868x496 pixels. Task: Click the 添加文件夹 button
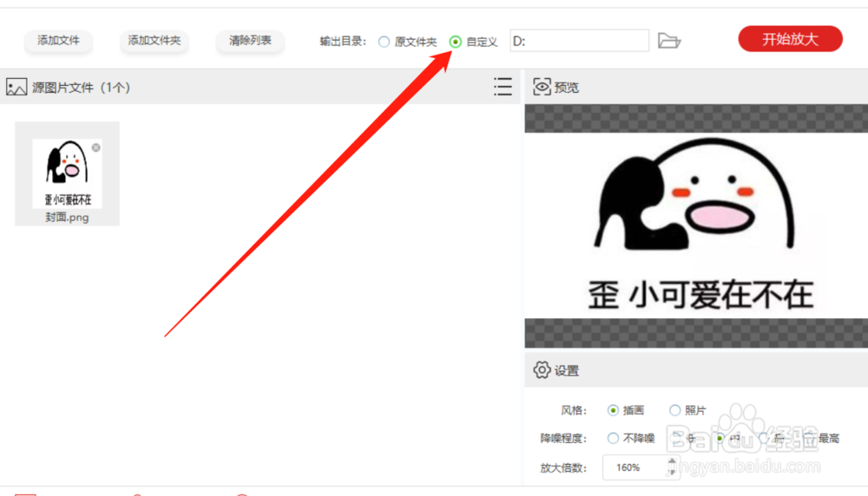154,41
